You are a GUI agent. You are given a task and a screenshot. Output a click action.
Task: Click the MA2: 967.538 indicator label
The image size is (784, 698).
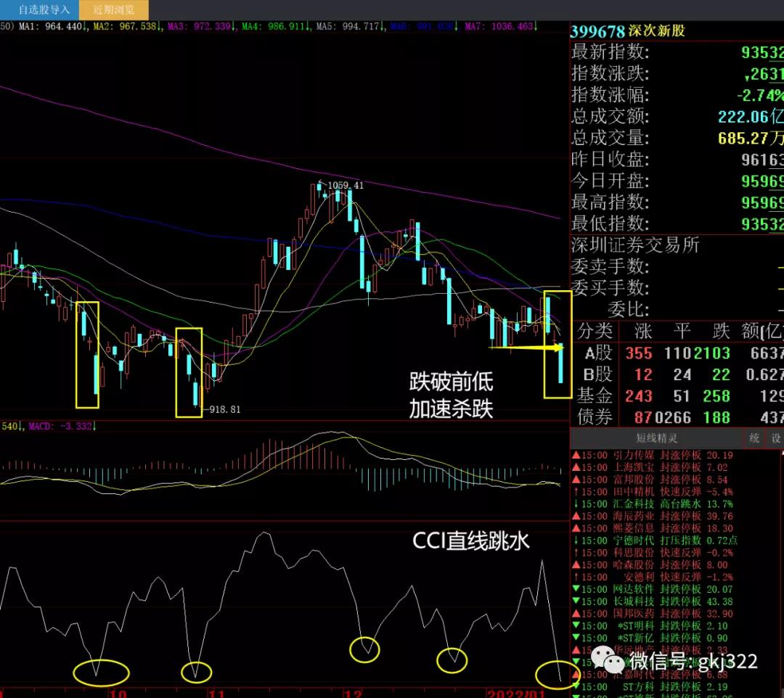[x=127, y=26]
